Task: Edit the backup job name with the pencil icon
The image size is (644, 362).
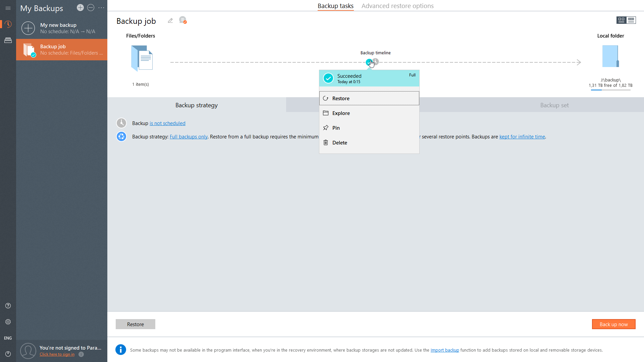Action: [170, 21]
